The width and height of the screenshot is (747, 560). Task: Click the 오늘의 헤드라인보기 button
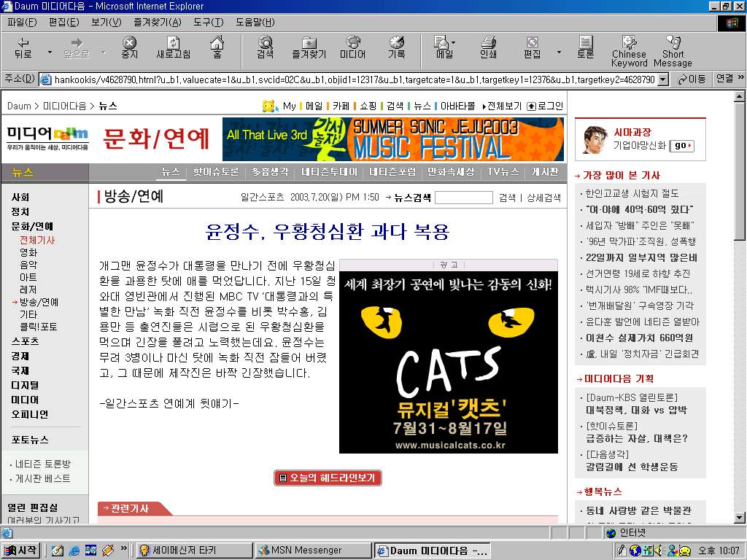[x=328, y=478]
